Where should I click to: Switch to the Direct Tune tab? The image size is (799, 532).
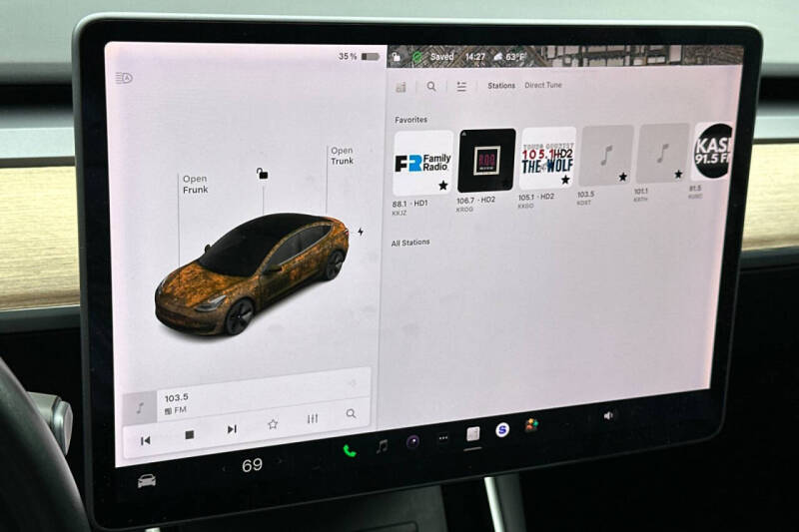pyautogui.click(x=543, y=85)
